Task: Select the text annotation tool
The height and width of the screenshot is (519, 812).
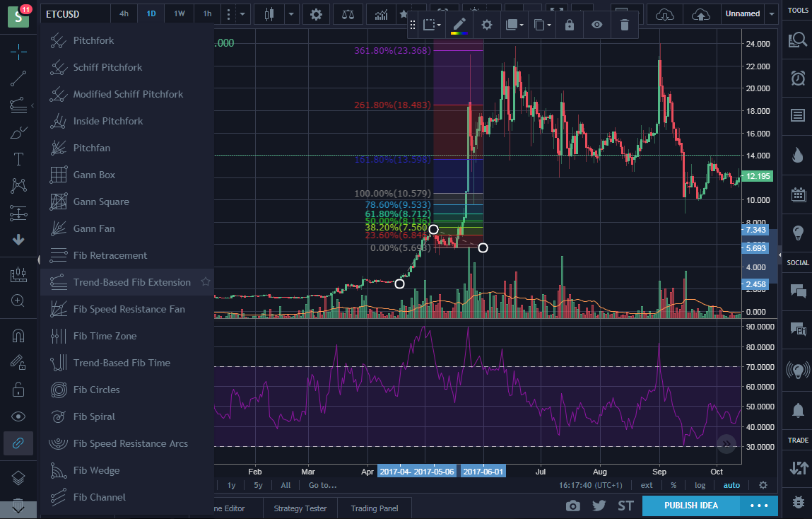Action: 18,159
